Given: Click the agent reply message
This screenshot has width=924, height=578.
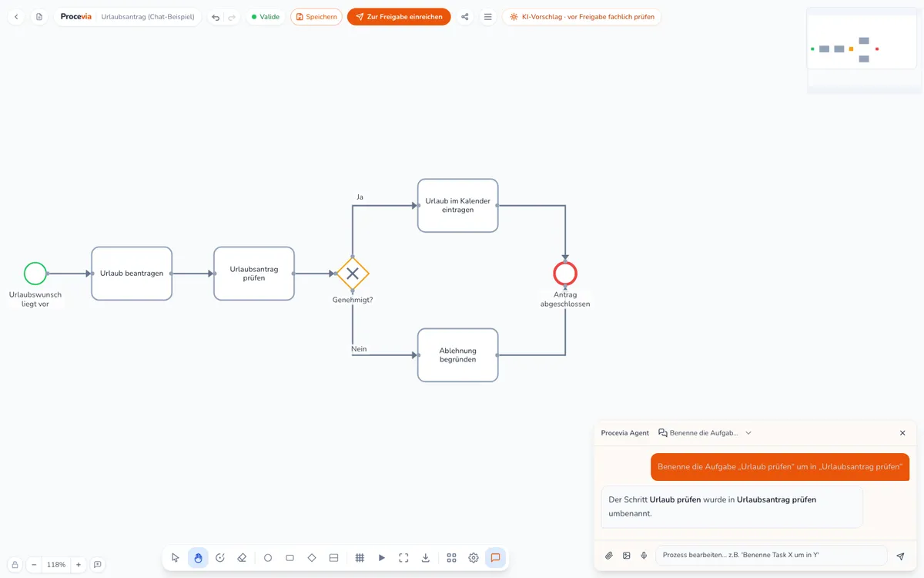Looking at the screenshot, I should point(731,506).
